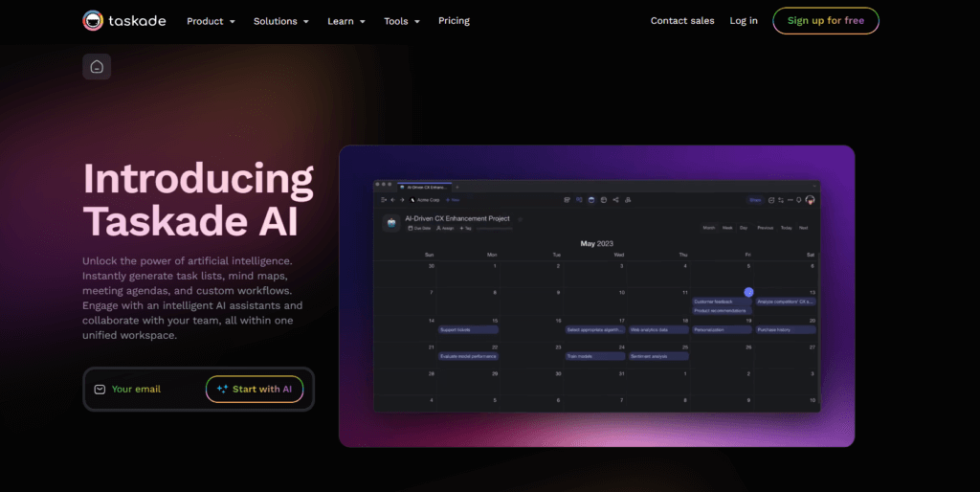Open the Pricing page

[454, 21]
